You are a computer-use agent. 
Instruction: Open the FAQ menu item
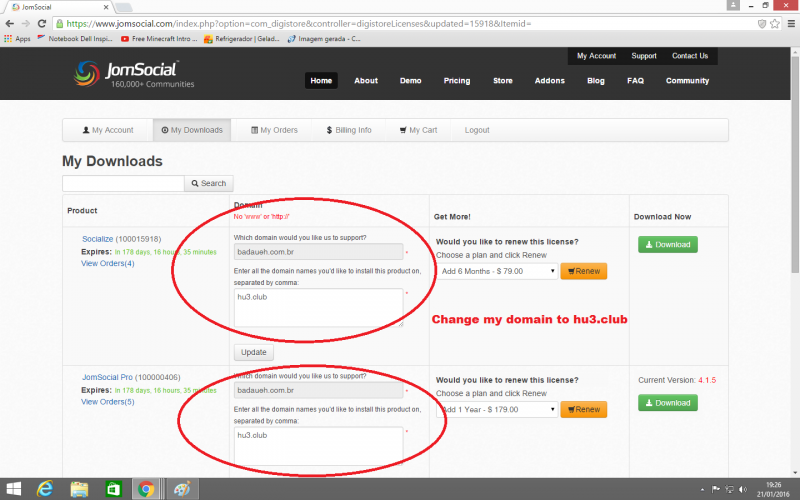coord(635,81)
